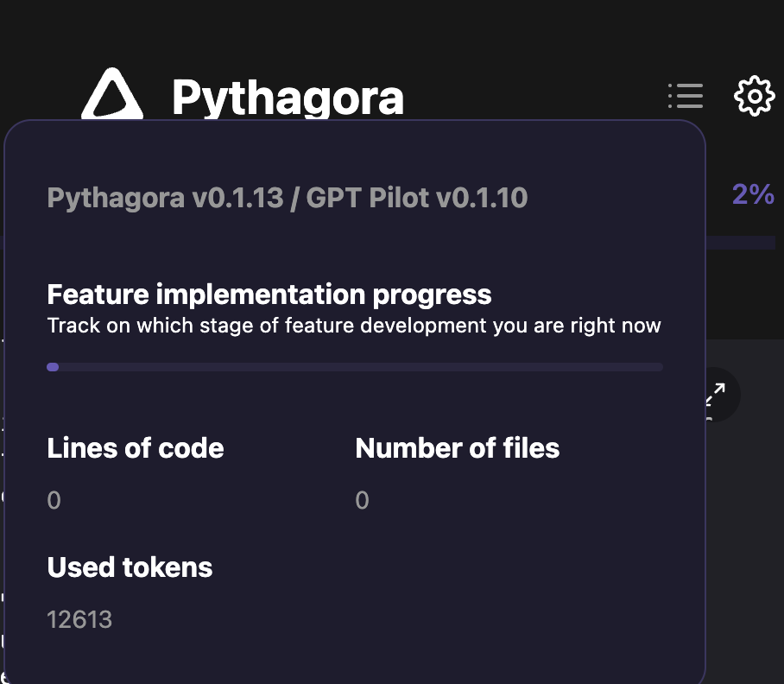Click the feature implementation progress bar
Screen dimensions: 784x684
pyautogui.click(x=355, y=367)
